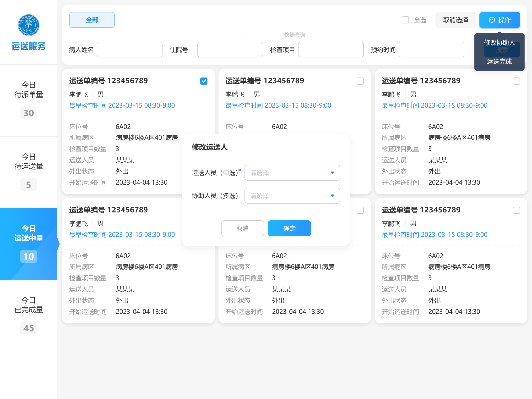This screenshot has height=399, width=532.
Task: Switch to 今日已完成量 tab
Action: [x=29, y=316]
